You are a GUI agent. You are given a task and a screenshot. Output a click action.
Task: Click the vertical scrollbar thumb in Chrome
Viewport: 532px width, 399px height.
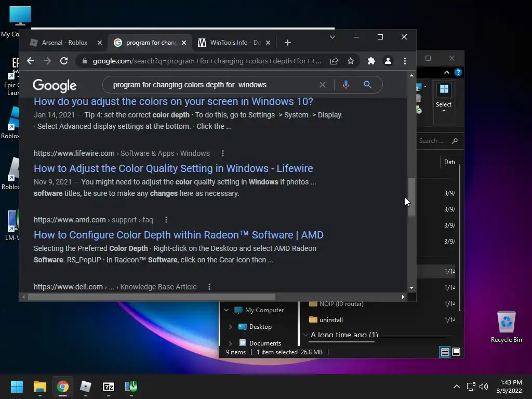(x=411, y=197)
